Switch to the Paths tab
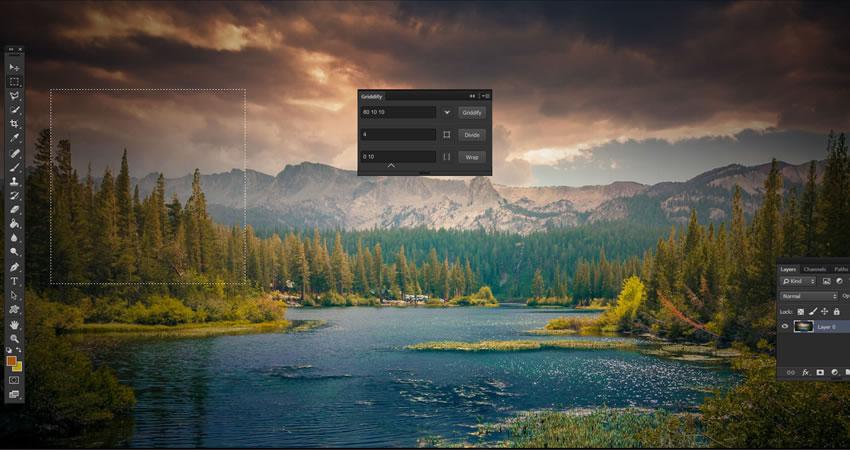 [x=841, y=269]
